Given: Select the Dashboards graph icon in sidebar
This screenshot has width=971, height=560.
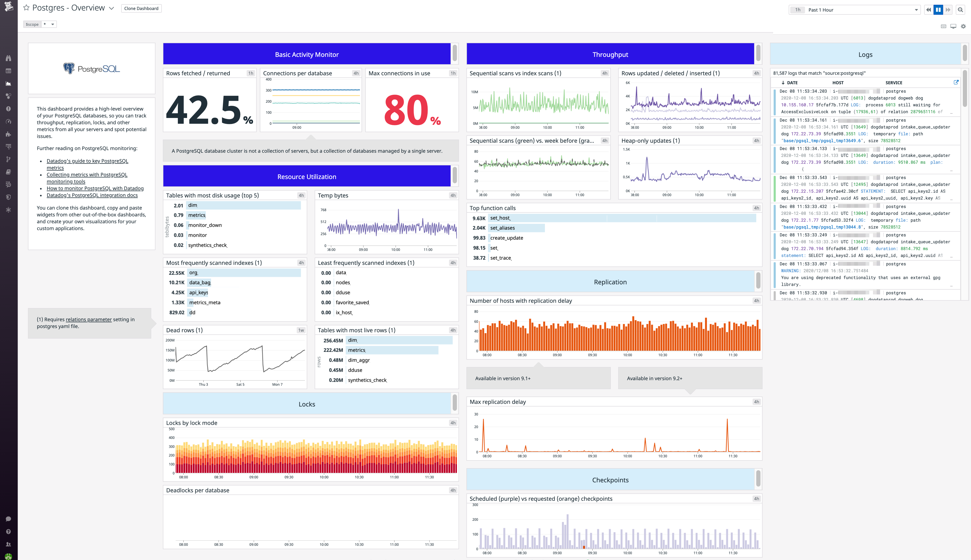Looking at the screenshot, I should (x=8, y=83).
